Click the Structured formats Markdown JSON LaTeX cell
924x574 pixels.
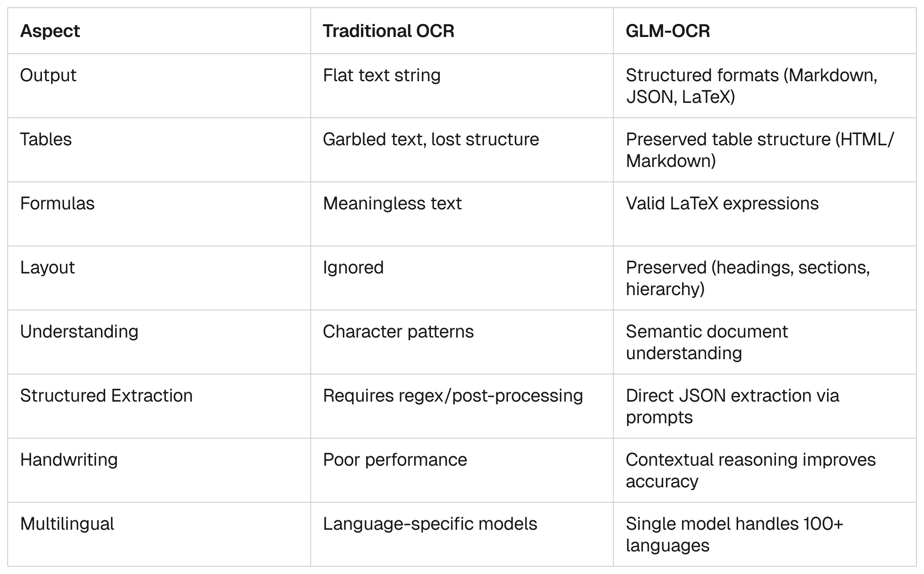click(752, 86)
